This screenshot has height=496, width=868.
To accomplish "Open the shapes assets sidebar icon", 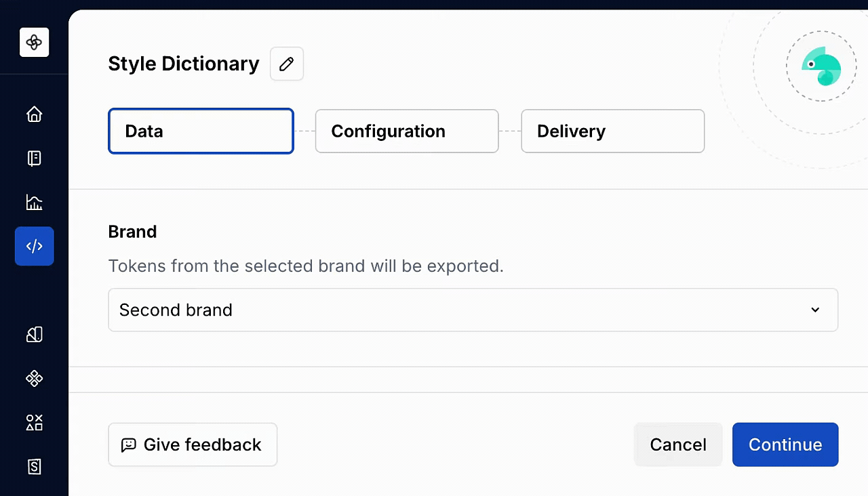I will pyautogui.click(x=34, y=423).
